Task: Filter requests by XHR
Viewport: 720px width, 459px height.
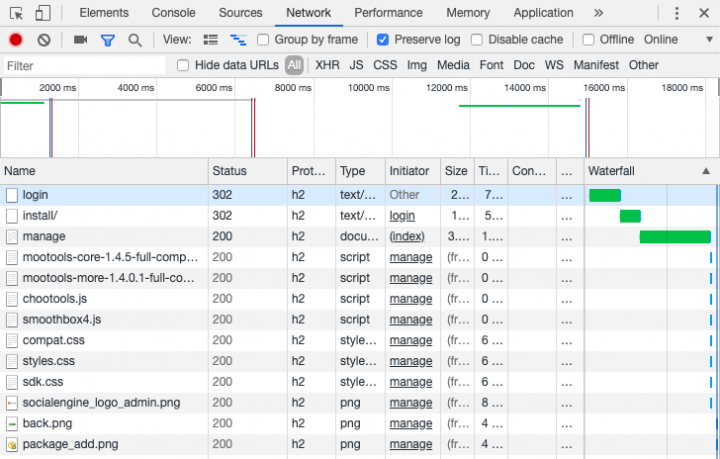Action: click(x=327, y=65)
